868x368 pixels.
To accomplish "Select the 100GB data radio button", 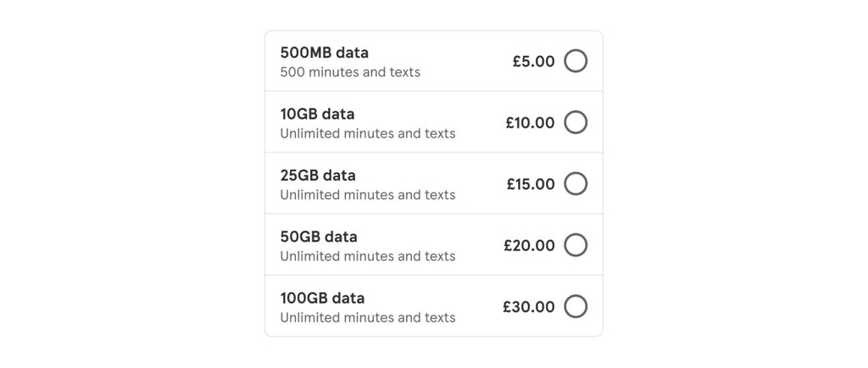I will coord(576,306).
